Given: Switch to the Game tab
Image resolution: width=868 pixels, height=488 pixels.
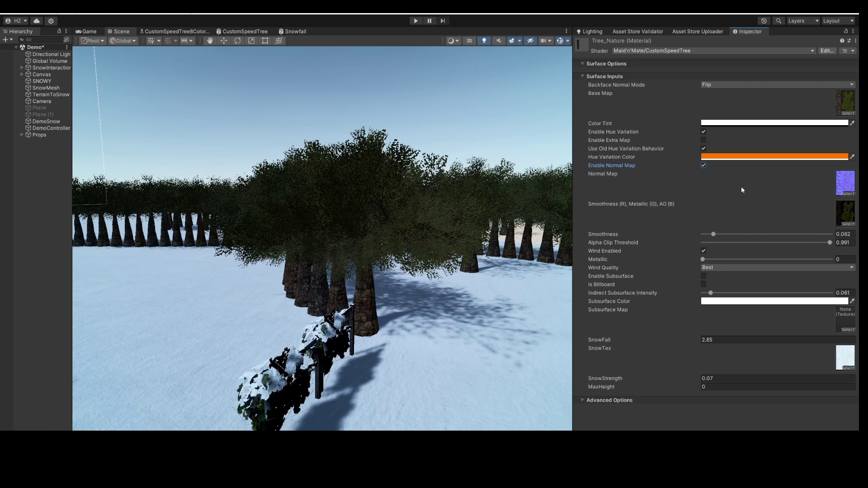Looking at the screenshot, I should coord(86,31).
